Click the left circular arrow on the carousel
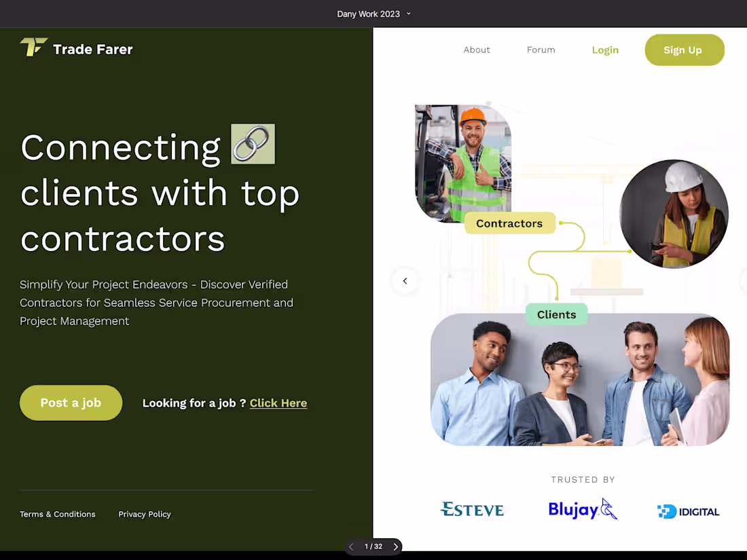 (405, 280)
